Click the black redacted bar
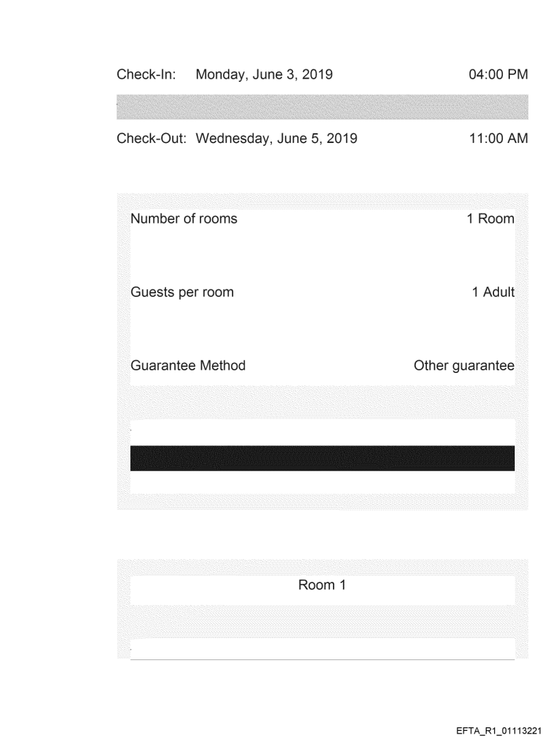560x737 pixels. 323,458
